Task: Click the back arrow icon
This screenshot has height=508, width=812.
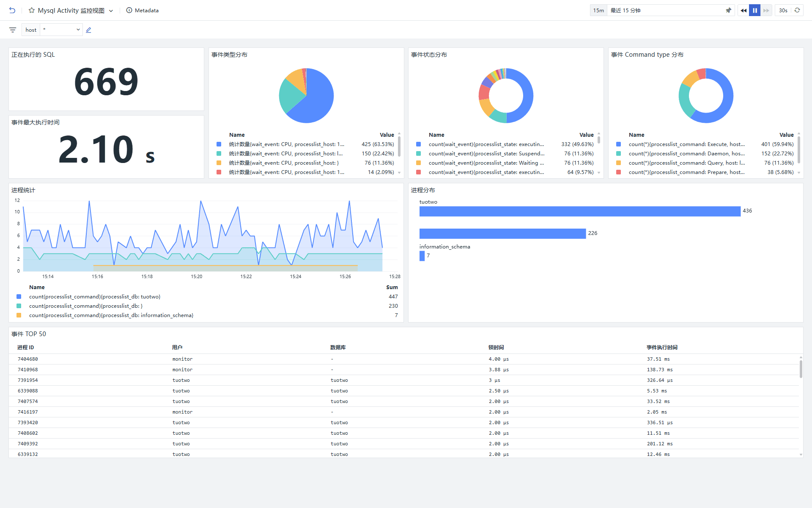Action: [12, 10]
